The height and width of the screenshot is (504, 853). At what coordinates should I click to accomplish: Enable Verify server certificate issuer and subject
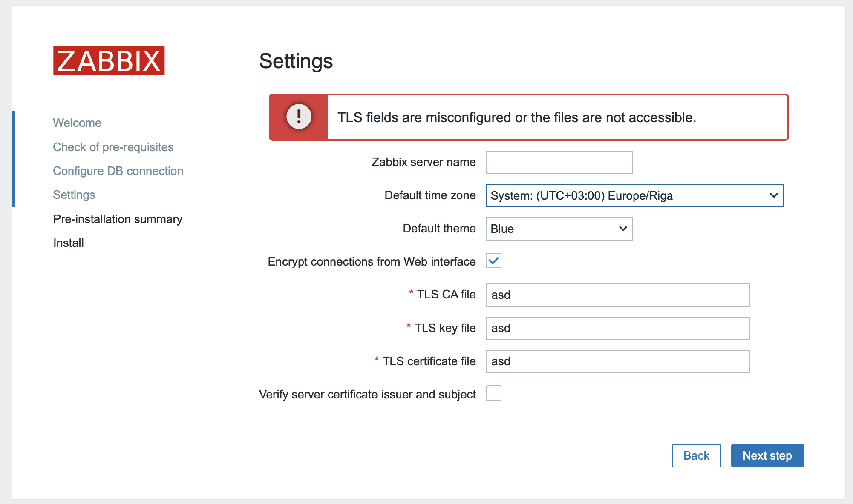(x=493, y=393)
